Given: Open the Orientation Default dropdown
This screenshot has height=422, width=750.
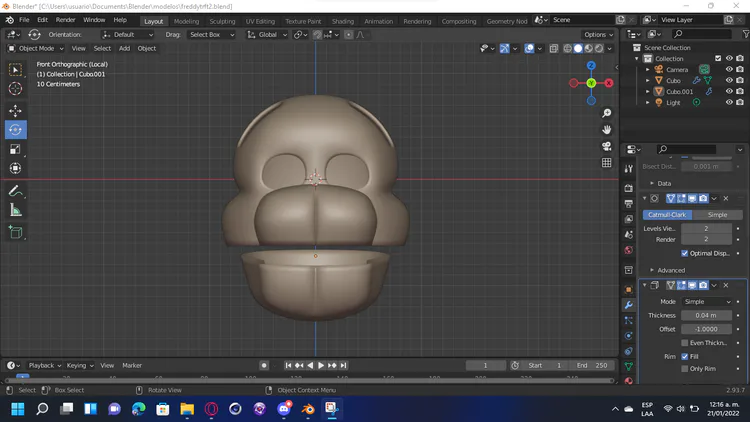Looking at the screenshot, I should pos(128,34).
